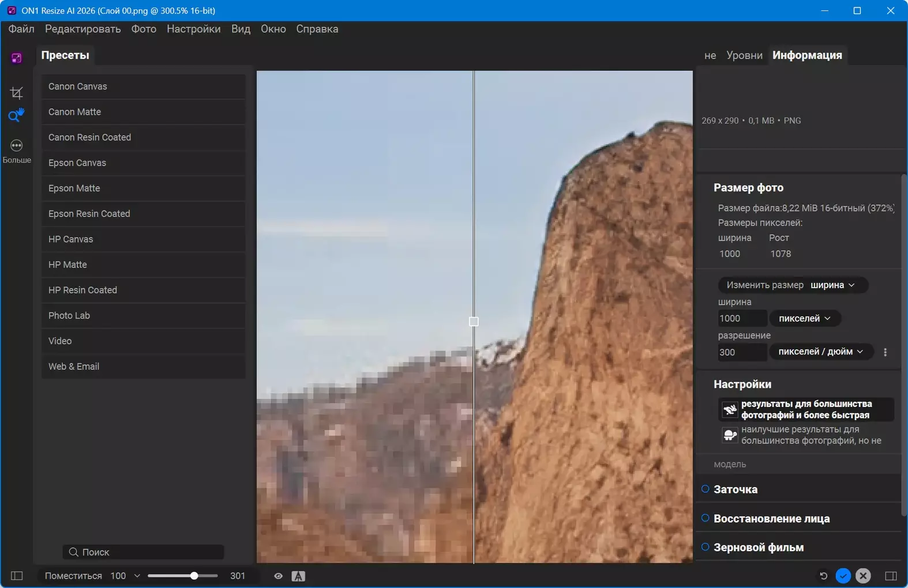Expand the zoom level 100 dropdown
908x588 pixels.
tap(137, 576)
